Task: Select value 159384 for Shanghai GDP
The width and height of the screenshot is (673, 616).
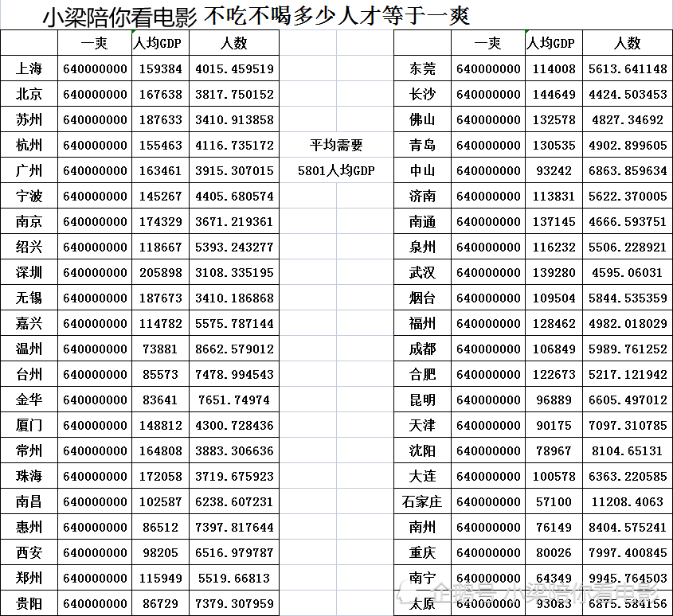Action: tap(161, 68)
